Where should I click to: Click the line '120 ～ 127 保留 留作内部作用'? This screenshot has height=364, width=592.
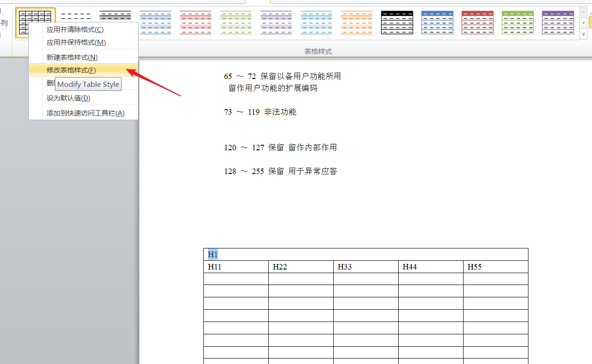280,148
